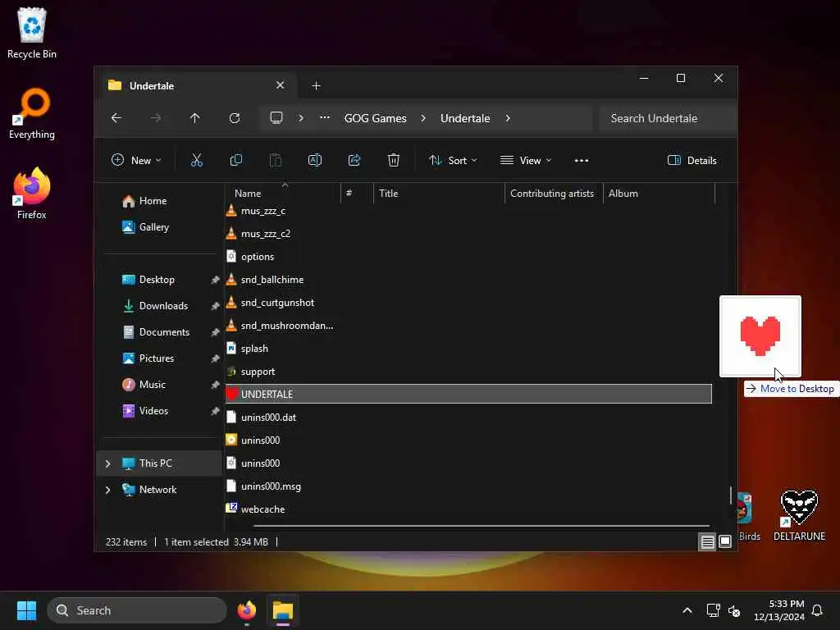Open Everything search desktop shortcut
The height and width of the screenshot is (630, 840).
pyautogui.click(x=32, y=113)
